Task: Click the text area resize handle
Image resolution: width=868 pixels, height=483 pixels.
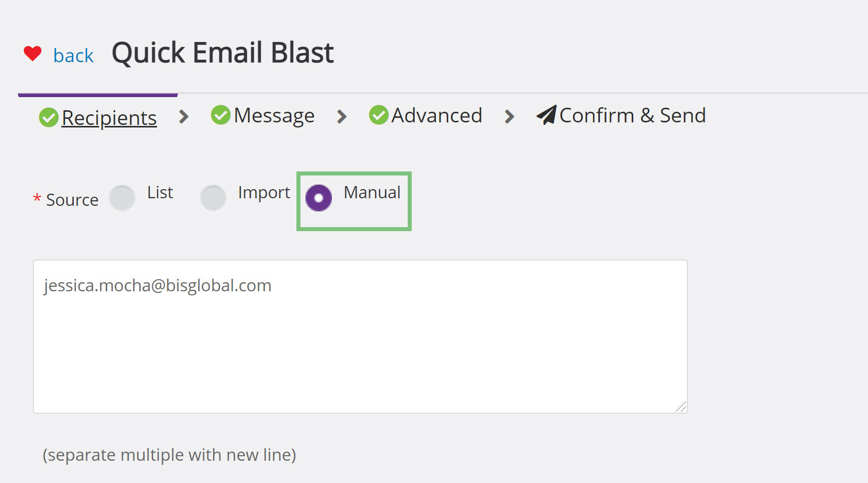Action: [681, 407]
